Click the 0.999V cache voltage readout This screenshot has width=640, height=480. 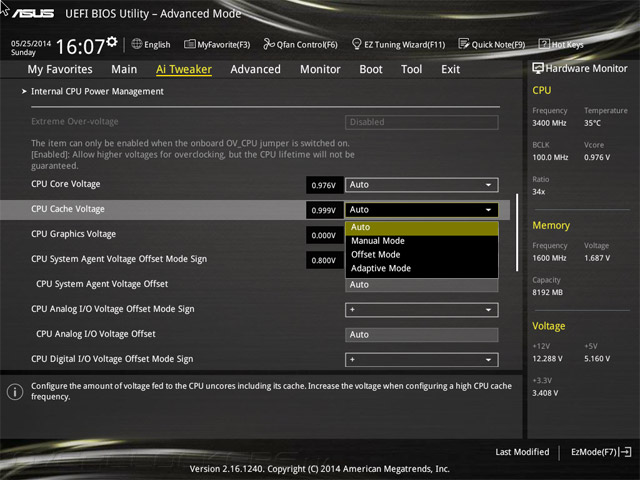point(324,210)
